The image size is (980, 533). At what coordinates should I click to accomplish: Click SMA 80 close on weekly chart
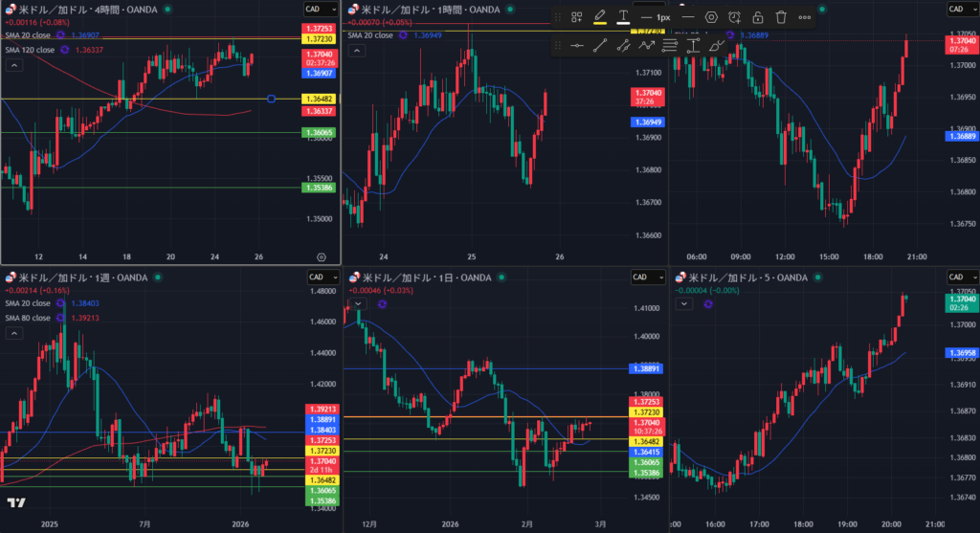click(x=27, y=318)
